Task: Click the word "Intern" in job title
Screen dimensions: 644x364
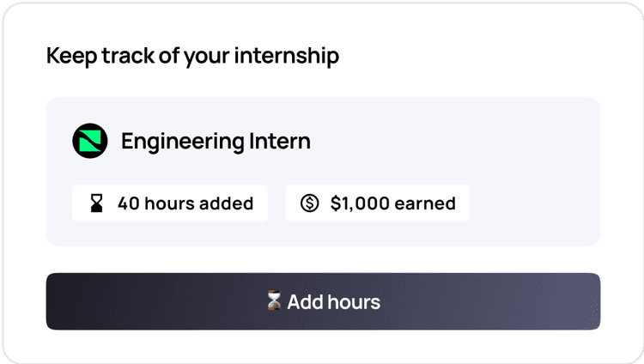Action: (280, 142)
